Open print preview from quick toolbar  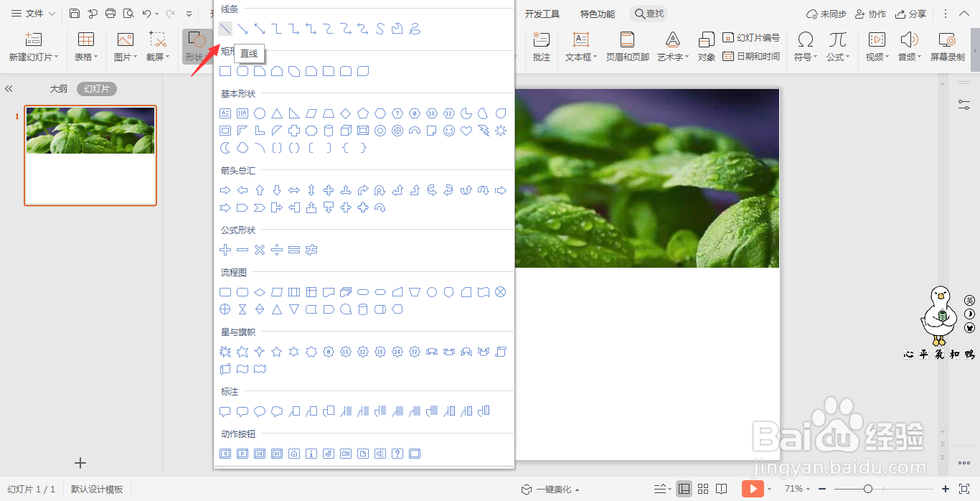click(x=128, y=14)
